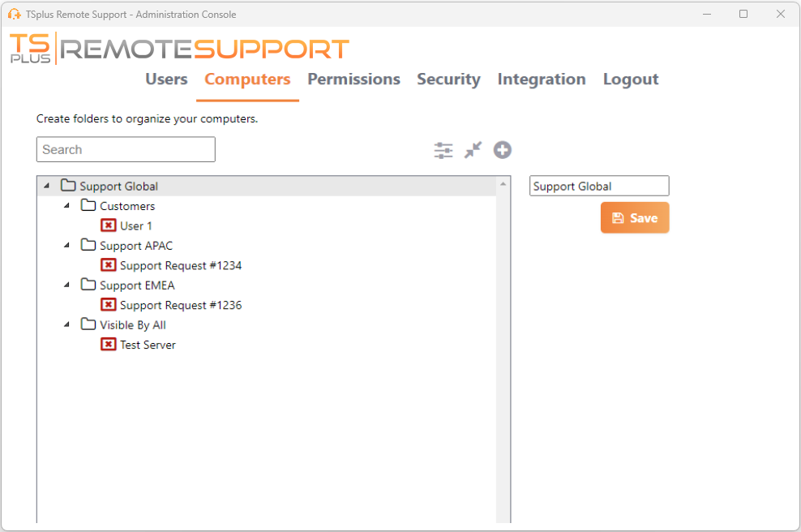
Task: Click the red X beside User 1
Action: (x=109, y=225)
